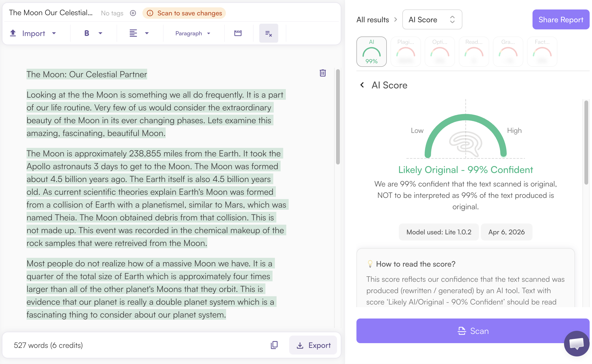Click the All results breadcrumb link
This screenshot has width=592, height=364.
[x=373, y=19]
